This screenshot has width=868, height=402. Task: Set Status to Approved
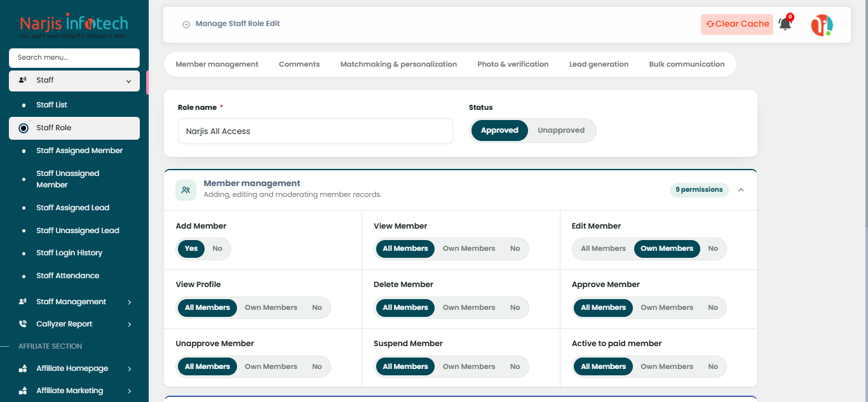click(499, 130)
